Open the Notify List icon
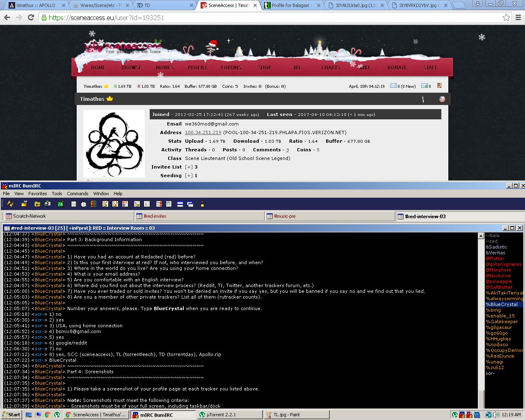The image size is (525, 420). point(159,204)
